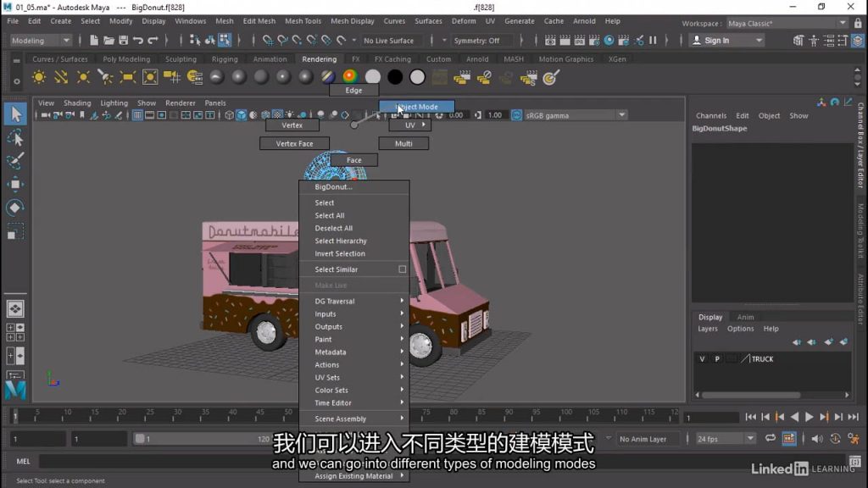Toggle the Modeling Toolkit cube icon
868x488 pixels.
pyautogui.click(x=798, y=41)
